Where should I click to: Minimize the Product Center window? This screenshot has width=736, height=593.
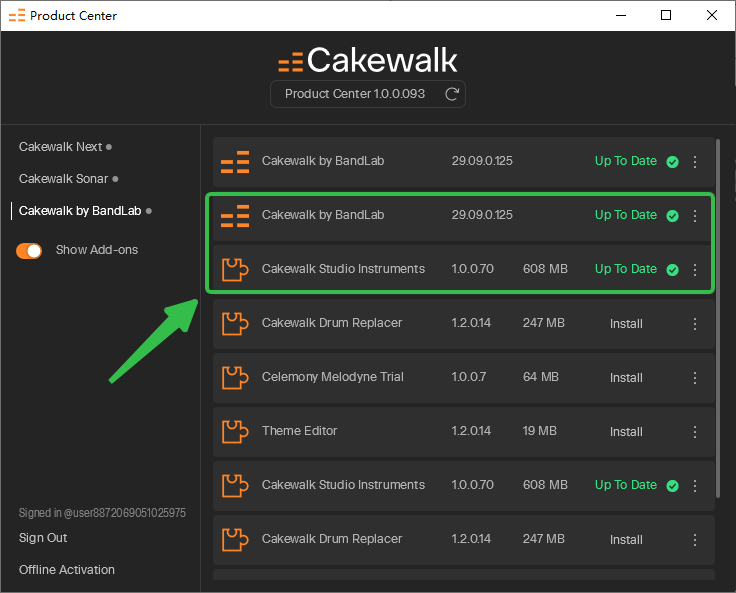[x=621, y=15]
